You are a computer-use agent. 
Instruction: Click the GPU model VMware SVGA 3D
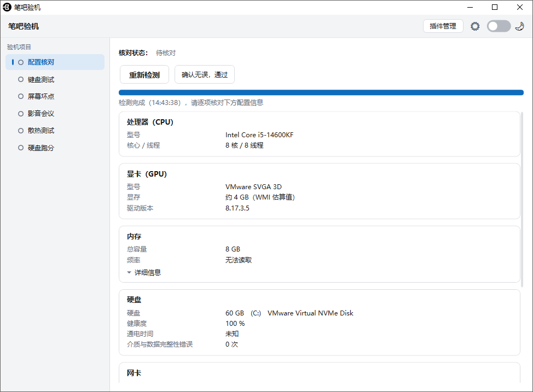click(253, 187)
